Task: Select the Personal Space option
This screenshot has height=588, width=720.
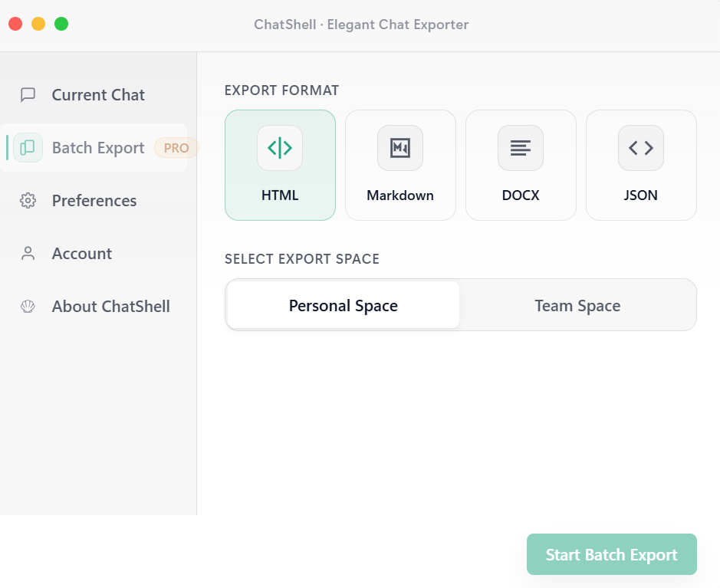Action: point(342,305)
